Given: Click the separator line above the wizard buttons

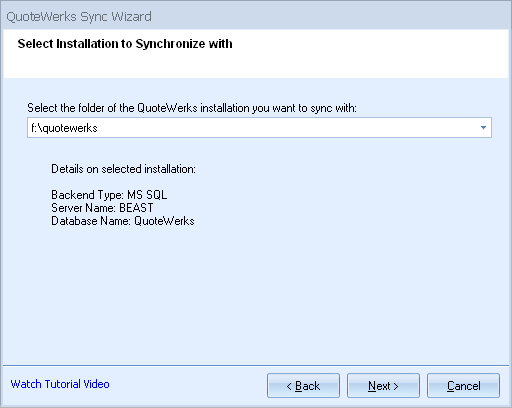Looking at the screenshot, I should click(x=256, y=365).
